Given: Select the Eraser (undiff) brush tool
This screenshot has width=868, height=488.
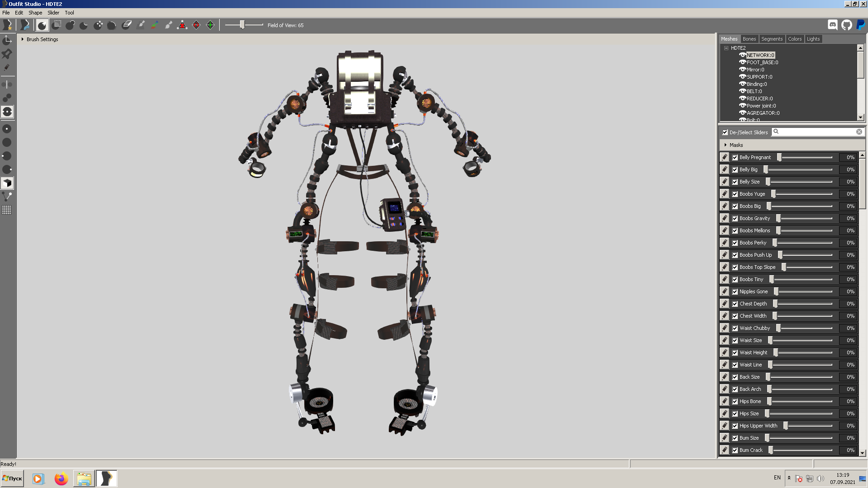Looking at the screenshot, I should (127, 25).
